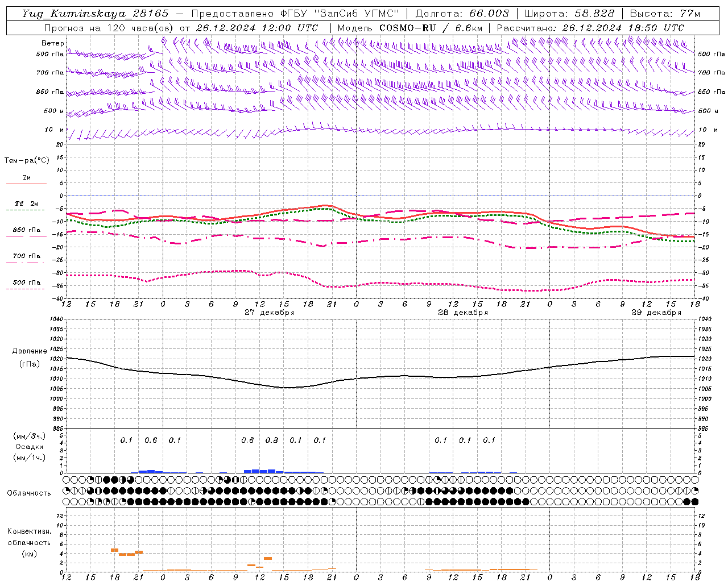Click the station name Yug_Kuminskaya_28165
This screenshot has width=728, height=582.
pyautogui.click(x=96, y=14)
